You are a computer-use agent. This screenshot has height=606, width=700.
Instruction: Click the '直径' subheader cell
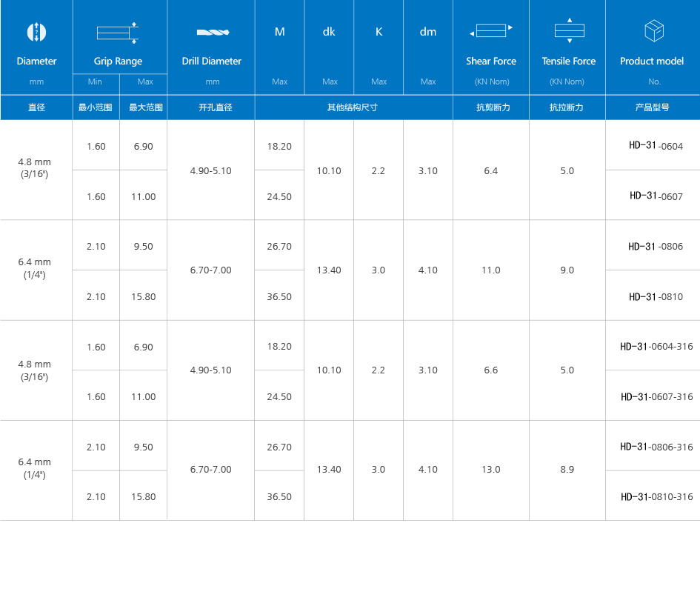(36, 107)
